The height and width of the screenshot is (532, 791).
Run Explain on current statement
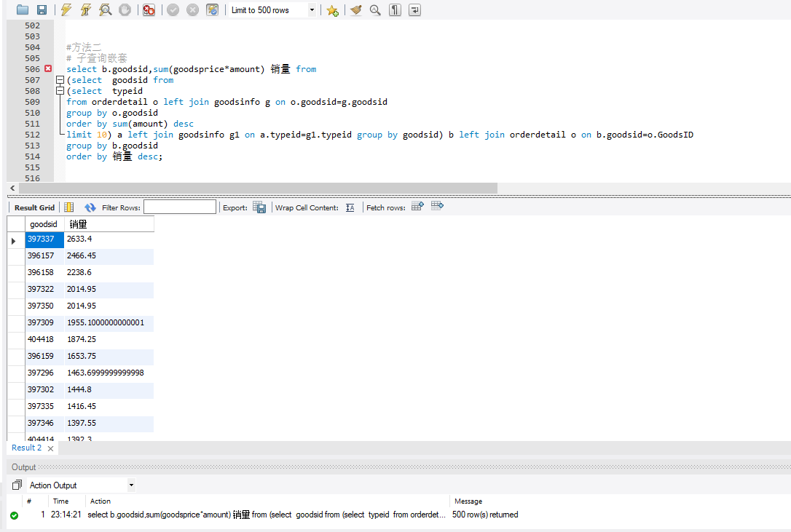(106, 10)
